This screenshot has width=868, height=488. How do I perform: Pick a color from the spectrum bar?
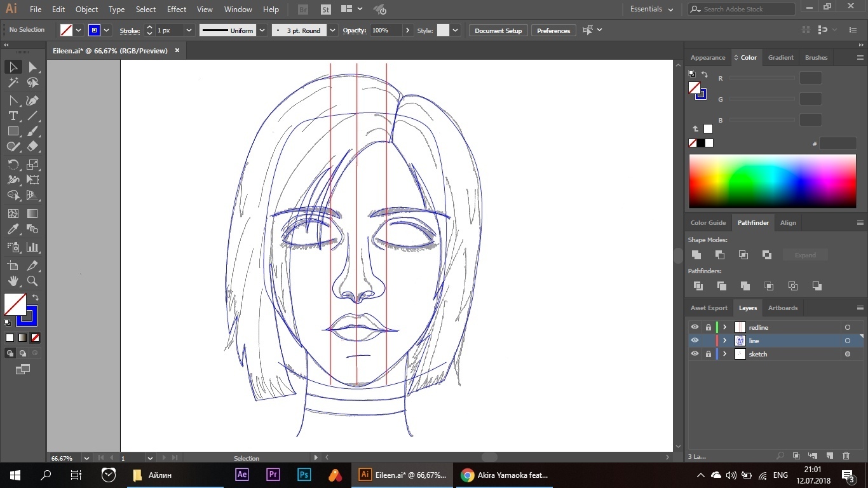click(x=772, y=181)
